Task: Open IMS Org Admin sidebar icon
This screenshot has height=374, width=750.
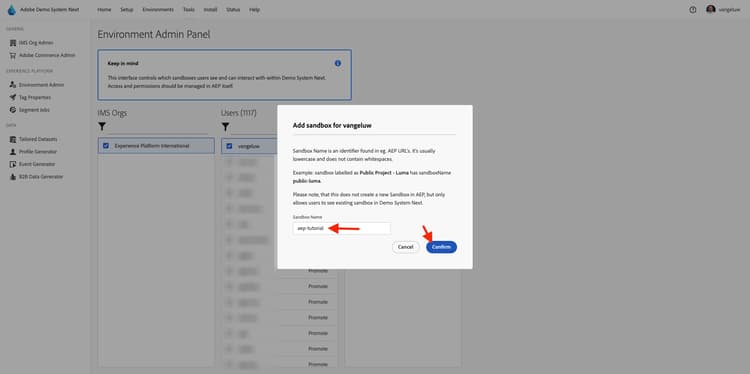Action: point(13,43)
